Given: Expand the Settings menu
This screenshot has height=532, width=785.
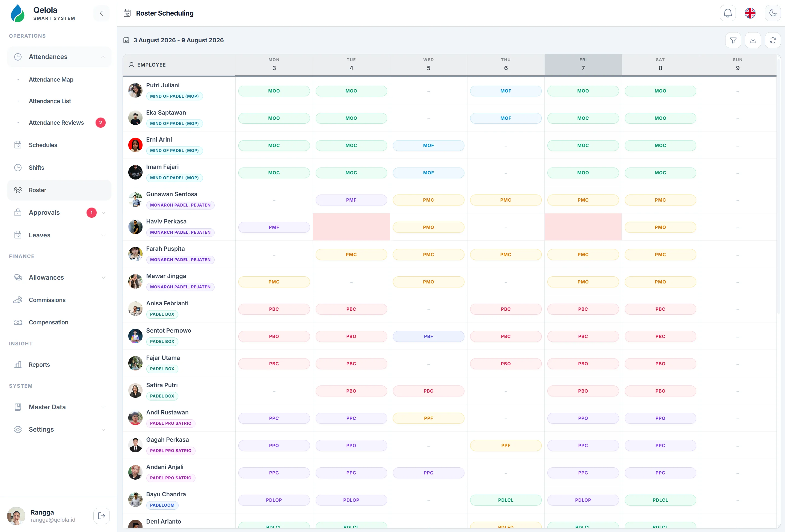Looking at the screenshot, I should (x=59, y=429).
